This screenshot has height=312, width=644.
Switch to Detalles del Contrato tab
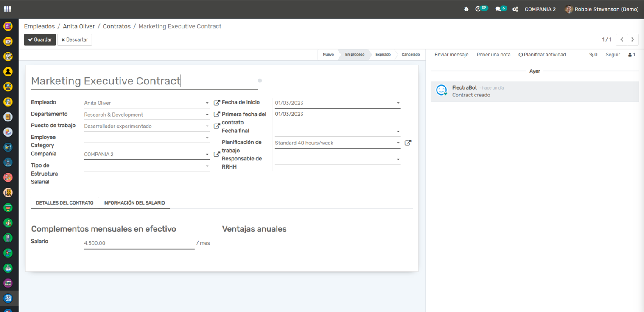click(x=64, y=203)
